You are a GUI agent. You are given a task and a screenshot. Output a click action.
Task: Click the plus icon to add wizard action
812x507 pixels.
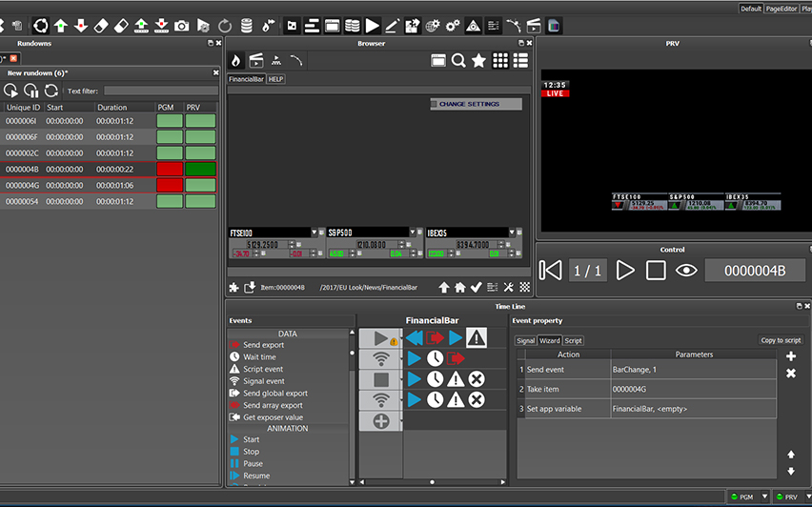click(x=791, y=356)
